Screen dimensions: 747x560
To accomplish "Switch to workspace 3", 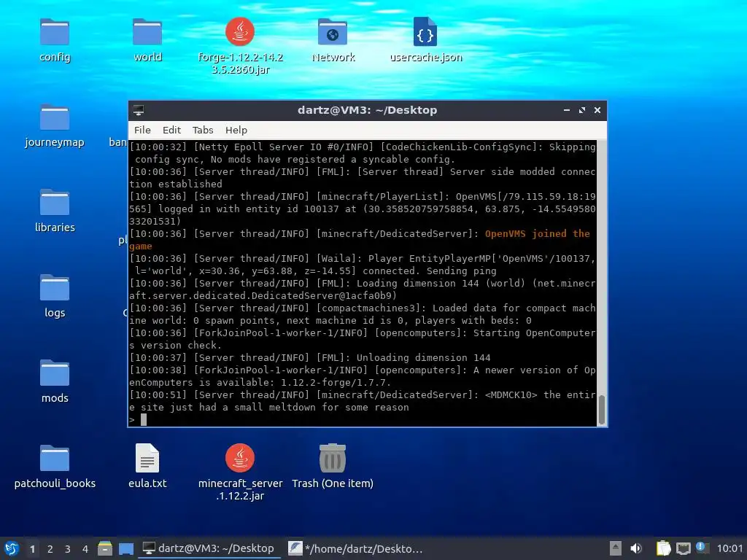I will click(x=68, y=549).
